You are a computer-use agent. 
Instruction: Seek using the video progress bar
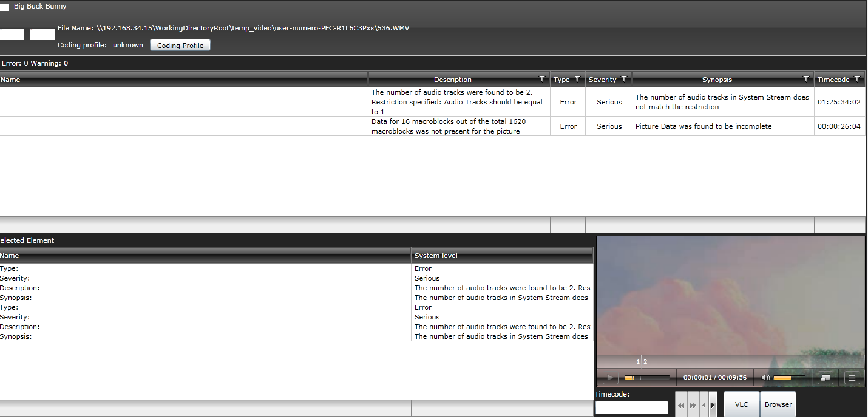pos(647,378)
